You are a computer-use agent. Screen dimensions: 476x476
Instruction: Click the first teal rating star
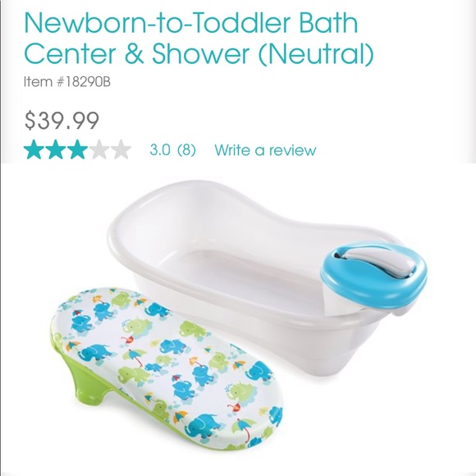coord(34,149)
